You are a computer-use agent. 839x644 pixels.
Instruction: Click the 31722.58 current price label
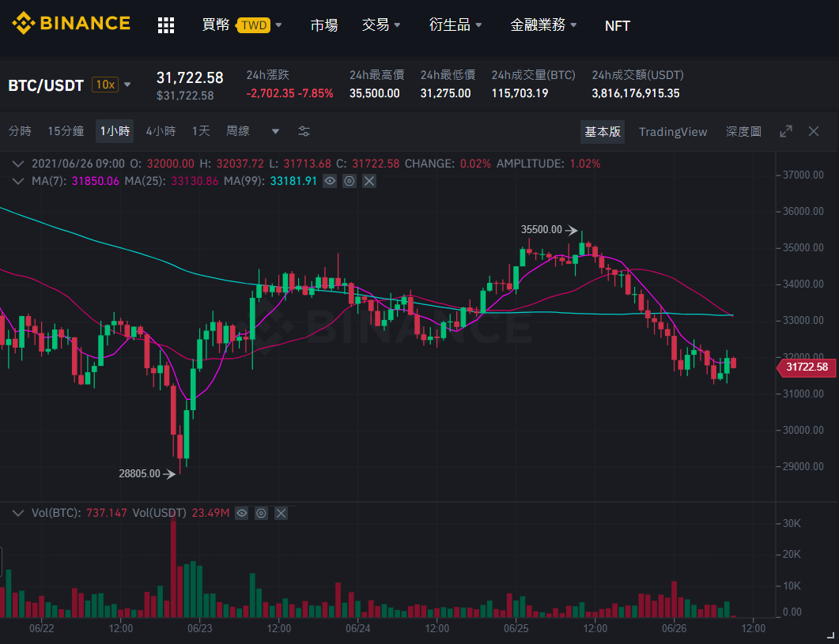pos(806,367)
